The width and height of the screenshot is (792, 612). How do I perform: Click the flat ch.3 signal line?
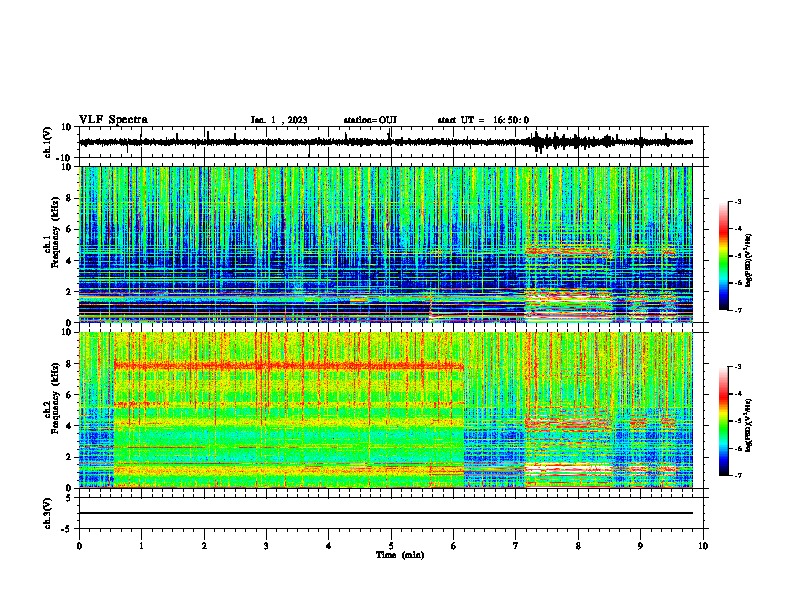[x=385, y=513]
